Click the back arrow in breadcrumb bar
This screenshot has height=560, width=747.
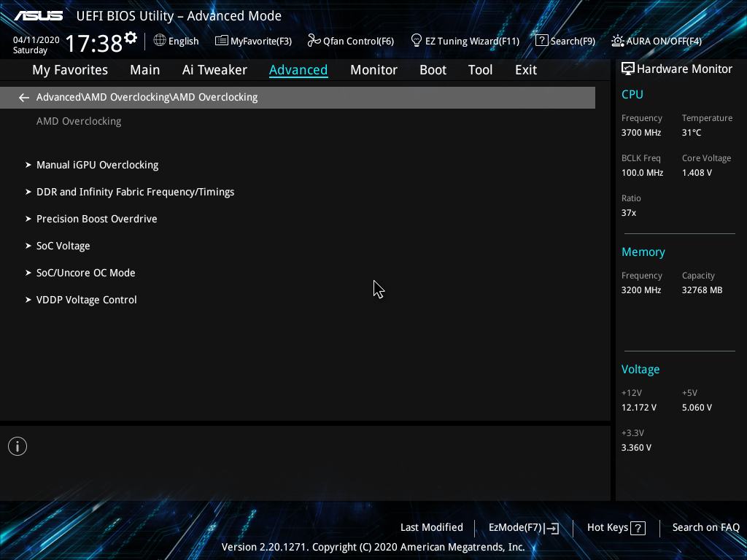24,98
